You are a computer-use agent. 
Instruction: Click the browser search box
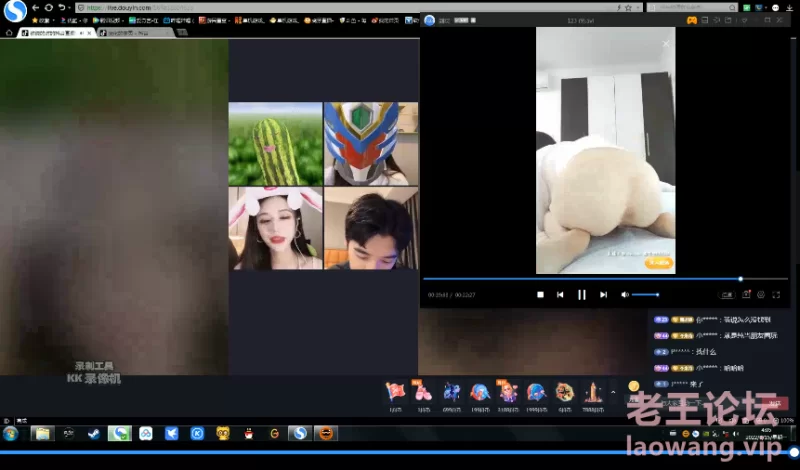[692, 8]
